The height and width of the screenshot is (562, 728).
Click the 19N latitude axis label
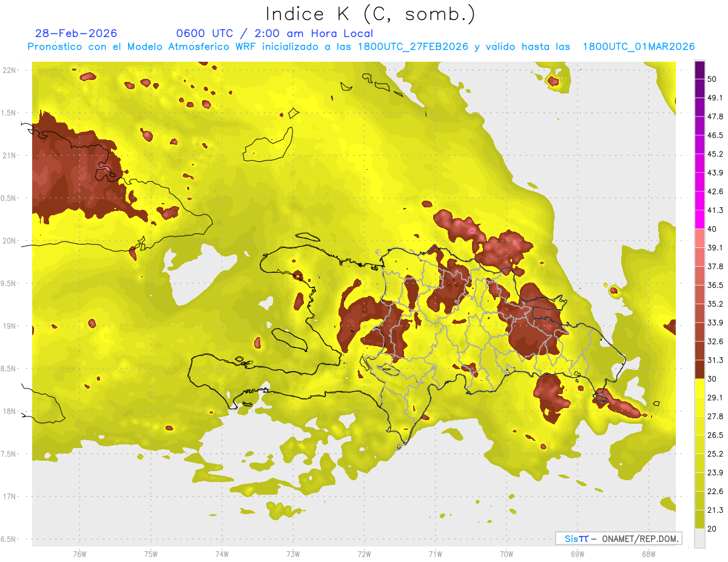coord(9,326)
